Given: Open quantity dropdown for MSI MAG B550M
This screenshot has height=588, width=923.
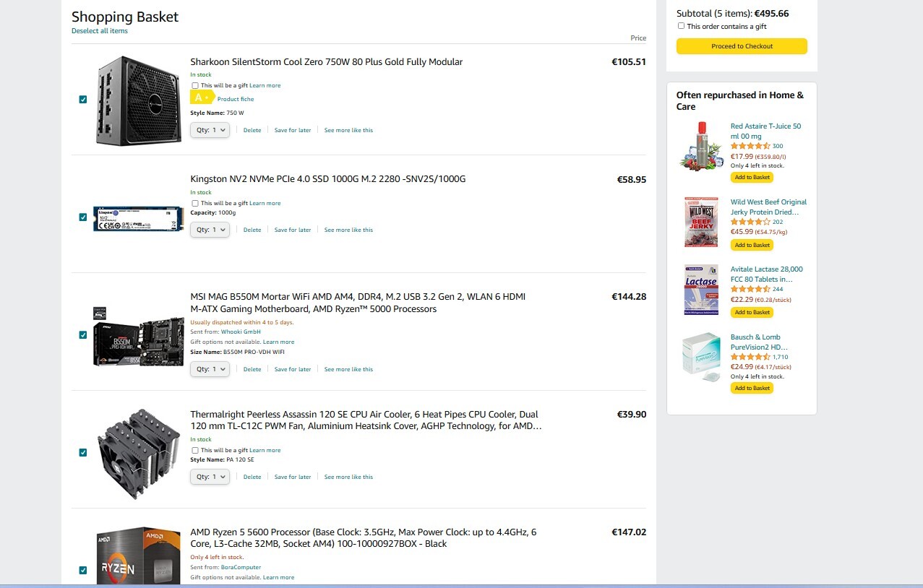Looking at the screenshot, I should tap(210, 369).
